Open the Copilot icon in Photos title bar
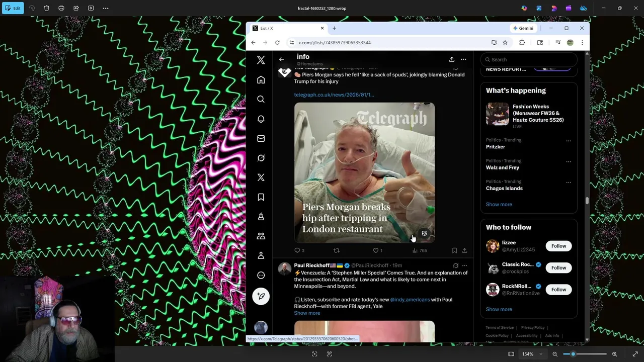644x362 pixels. point(524,8)
